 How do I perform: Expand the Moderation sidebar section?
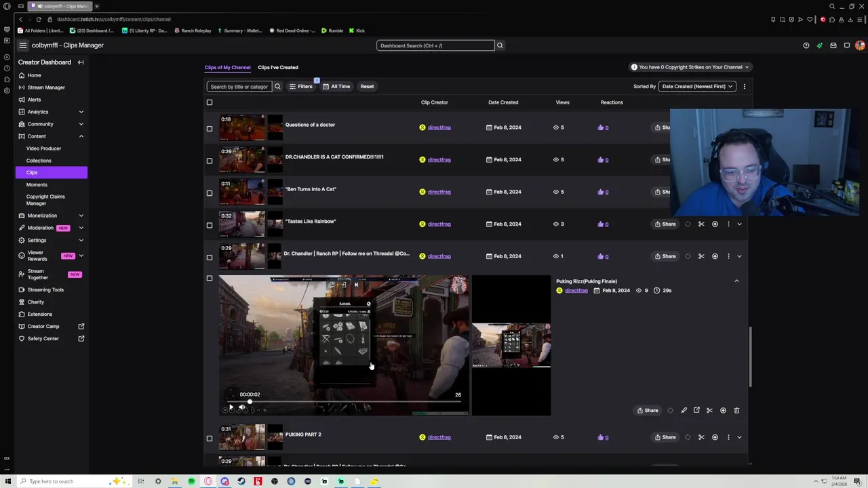pyautogui.click(x=81, y=228)
